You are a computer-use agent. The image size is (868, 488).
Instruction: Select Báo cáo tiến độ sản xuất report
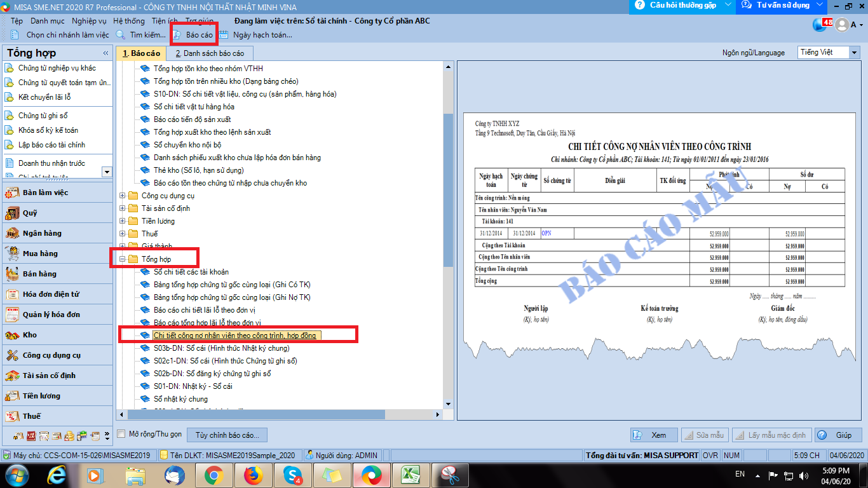click(192, 119)
